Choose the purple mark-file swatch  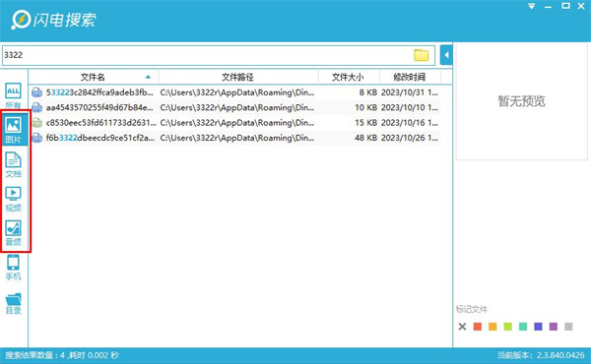click(x=553, y=327)
